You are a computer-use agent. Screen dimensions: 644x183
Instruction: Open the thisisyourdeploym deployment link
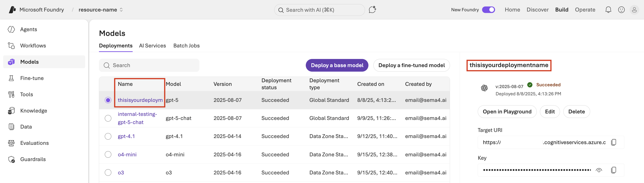pos(140,100)
